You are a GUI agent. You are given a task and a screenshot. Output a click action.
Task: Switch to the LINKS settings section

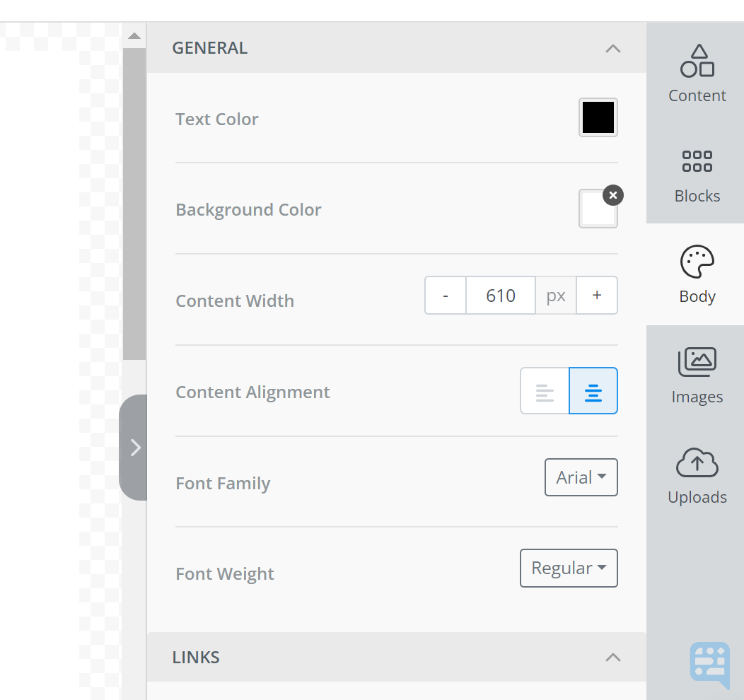pyautogui.click(x=196, y=657)
